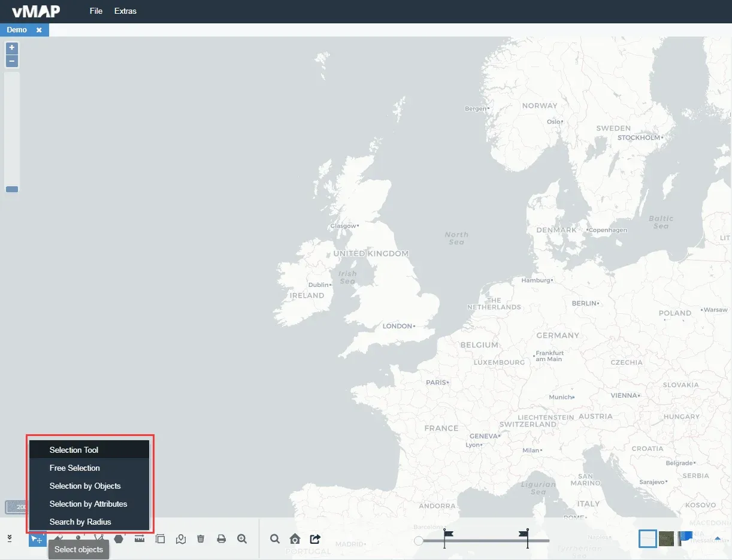732x560 pixels.
Task: Click the map marker icon in toolbar
Action: pos(181,539)
